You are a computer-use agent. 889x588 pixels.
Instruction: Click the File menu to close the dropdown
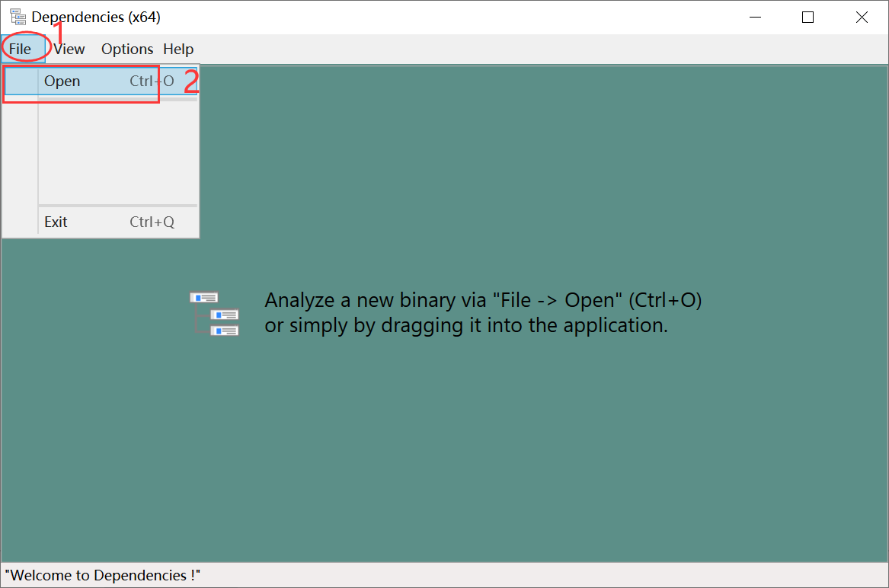click(19, 49)
